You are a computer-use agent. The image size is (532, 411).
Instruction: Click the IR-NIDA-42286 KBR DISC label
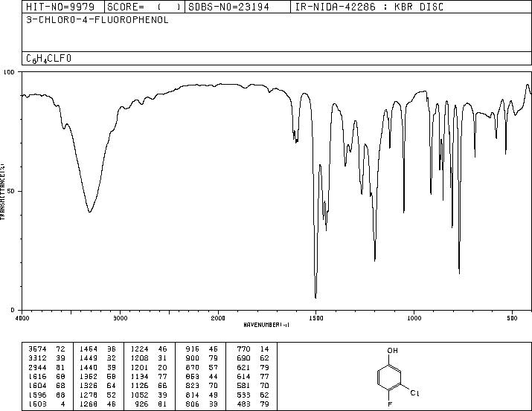369,7
